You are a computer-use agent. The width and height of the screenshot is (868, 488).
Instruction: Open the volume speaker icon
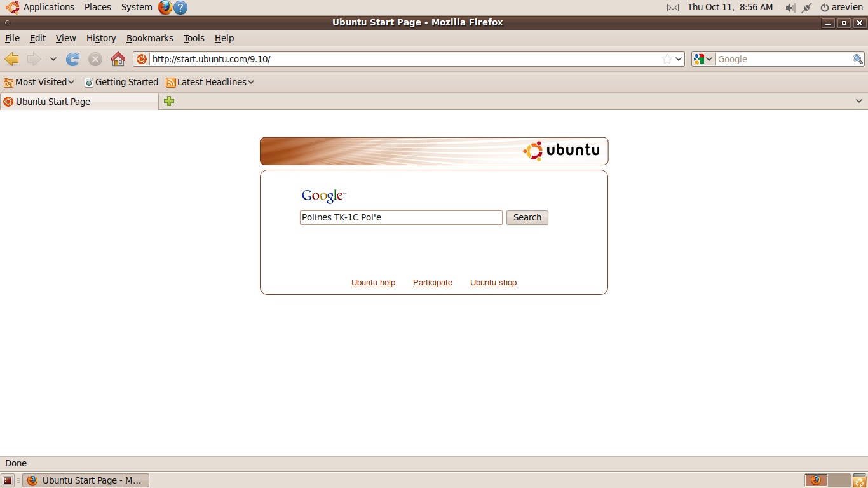[x=790, y=8]
